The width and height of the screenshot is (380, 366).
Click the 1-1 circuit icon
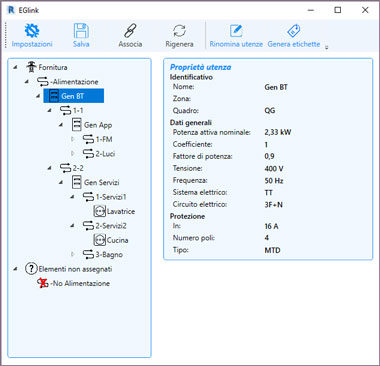pos(66,110)
